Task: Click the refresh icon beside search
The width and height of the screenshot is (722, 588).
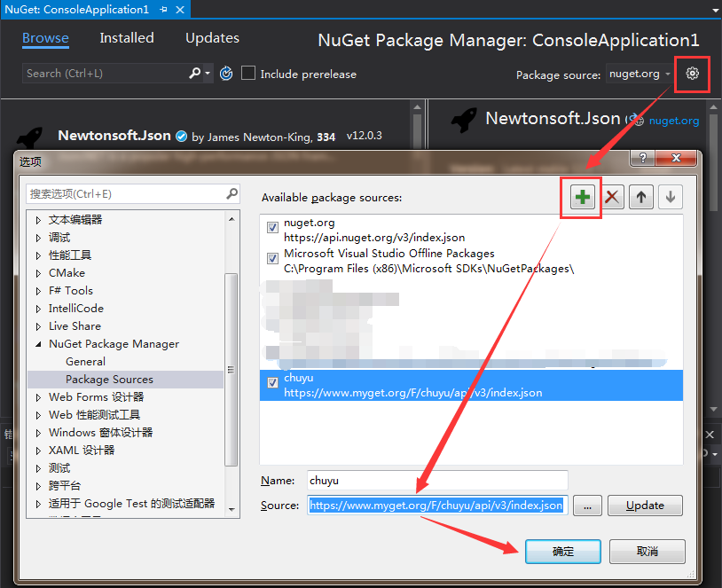Action: pos(226,74)
